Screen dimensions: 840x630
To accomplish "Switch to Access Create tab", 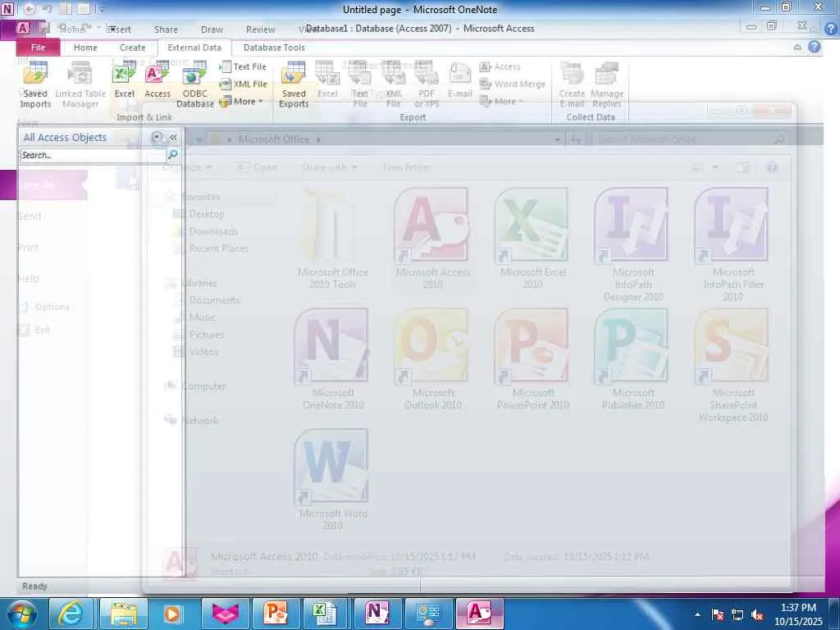I will pos(132,47).
